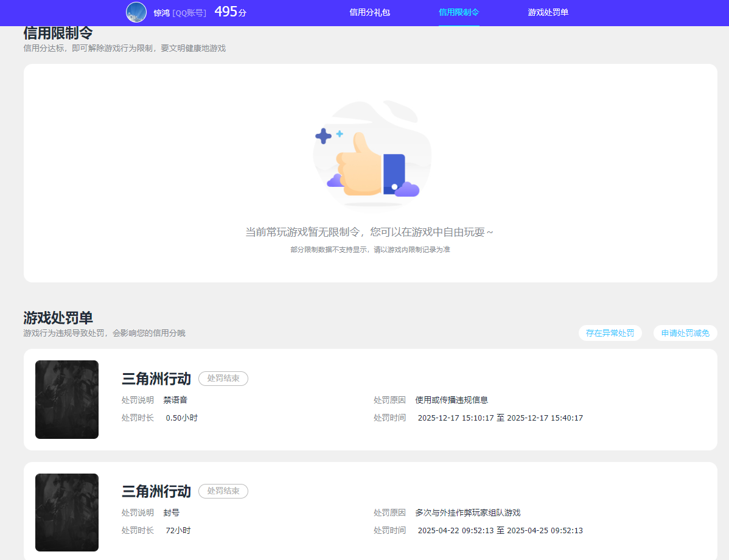Click the 495分 credit score display
Image resolution: width=729 pixels, height=560 pixels.
click(229, 12)
